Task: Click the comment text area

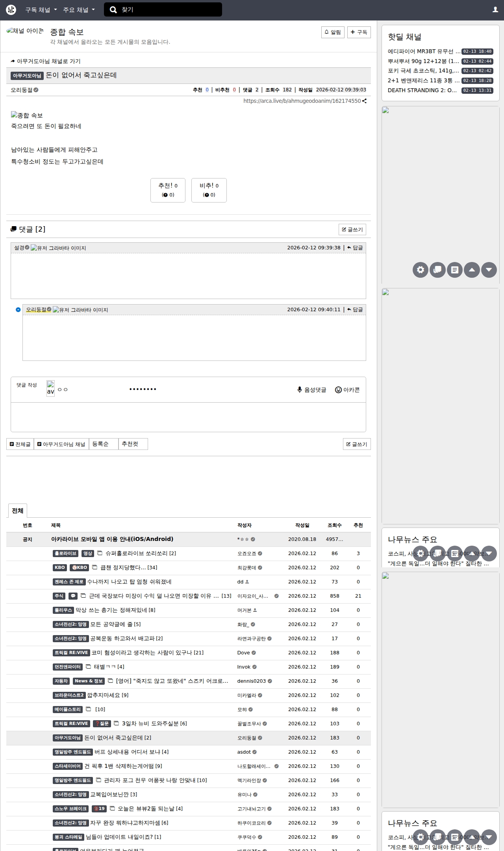Action: point(188,417)
